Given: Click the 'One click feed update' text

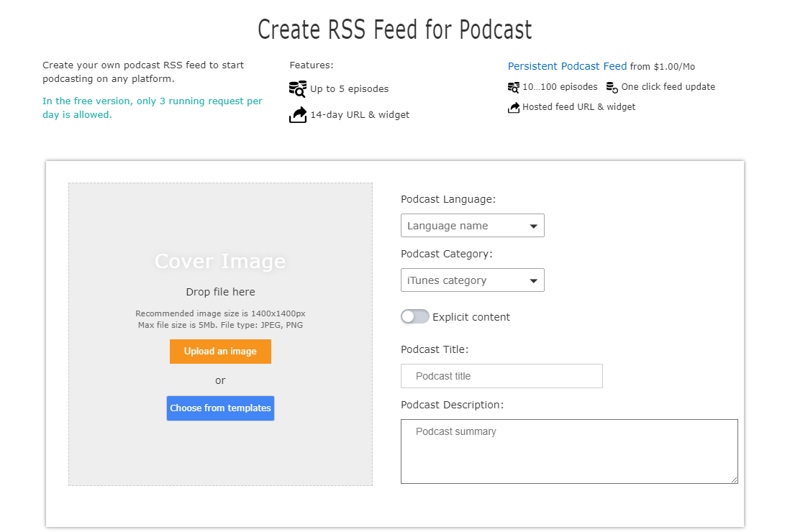Looking at the screenshot, I should (x=668, y=86).
